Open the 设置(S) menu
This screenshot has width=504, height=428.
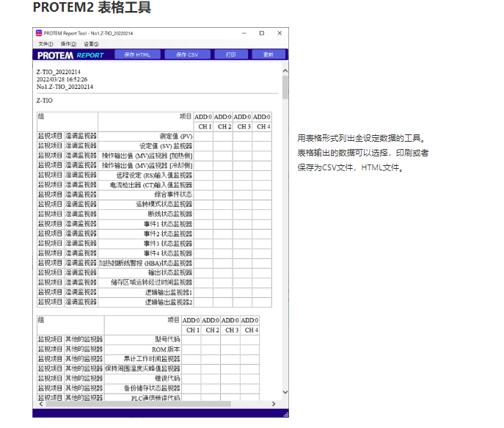(91, 44)
